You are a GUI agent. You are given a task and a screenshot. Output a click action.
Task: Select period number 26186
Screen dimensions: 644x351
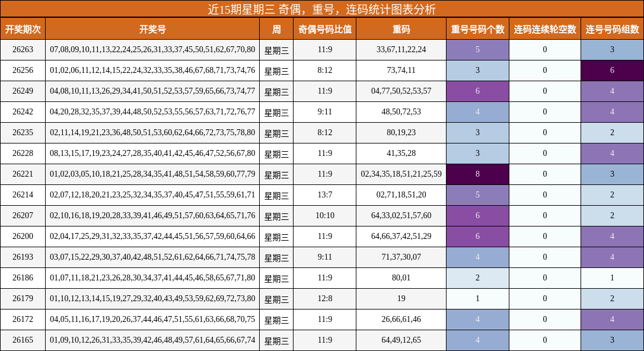point(23,277)
